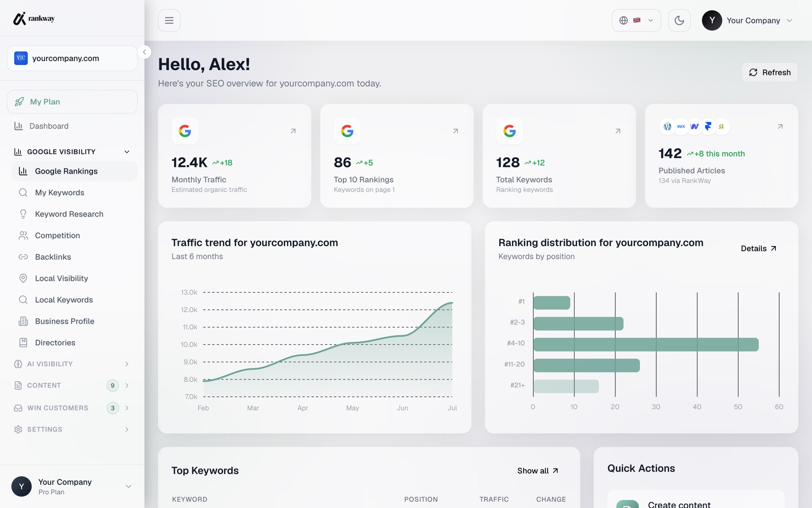
Task: Expand the Content section
Action: click(x=72, y=386)
